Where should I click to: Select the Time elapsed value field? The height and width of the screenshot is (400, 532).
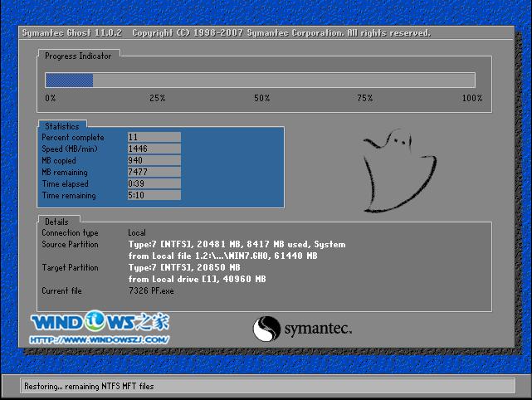(x=154, y=183)
